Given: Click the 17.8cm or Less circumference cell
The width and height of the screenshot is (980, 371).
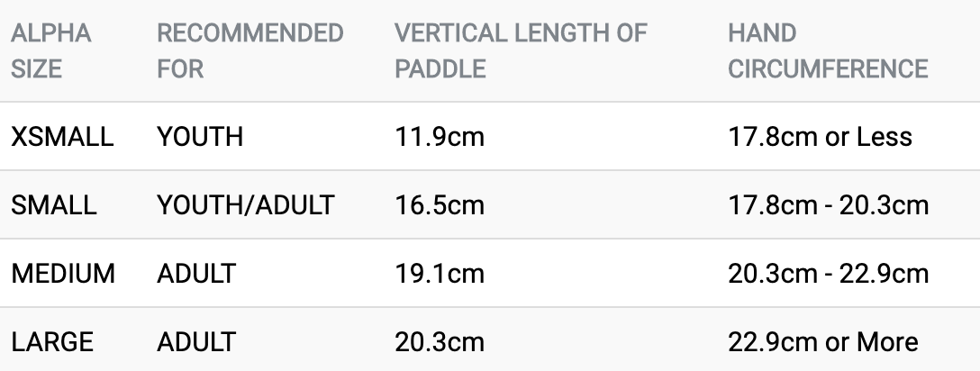Looking at the screenshot, I should click(820, 137).
